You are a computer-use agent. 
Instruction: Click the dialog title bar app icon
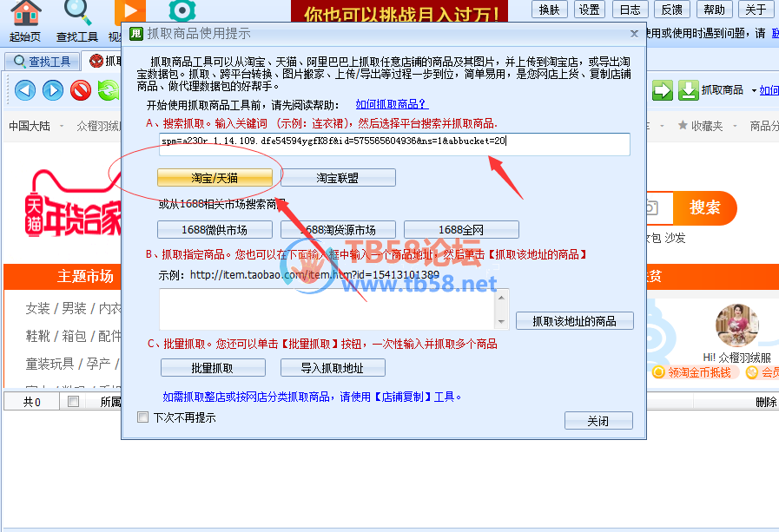coord(135,34)
